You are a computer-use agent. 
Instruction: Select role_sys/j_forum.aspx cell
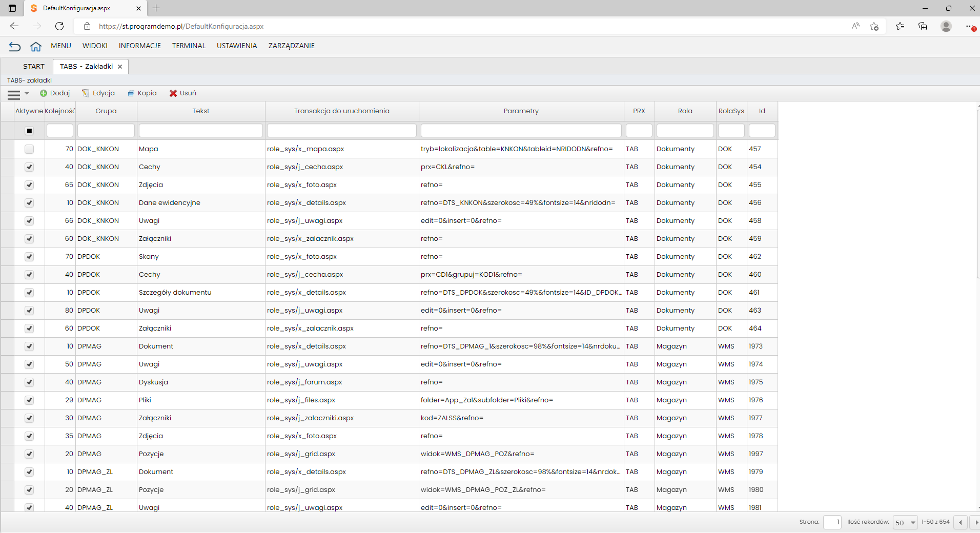point(342,382)
